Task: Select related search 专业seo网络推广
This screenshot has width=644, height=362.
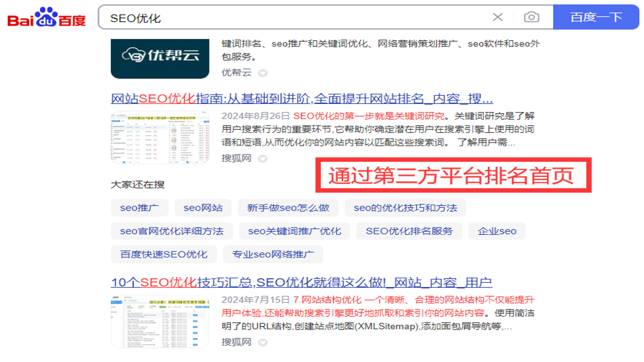Action: [273, 254]
